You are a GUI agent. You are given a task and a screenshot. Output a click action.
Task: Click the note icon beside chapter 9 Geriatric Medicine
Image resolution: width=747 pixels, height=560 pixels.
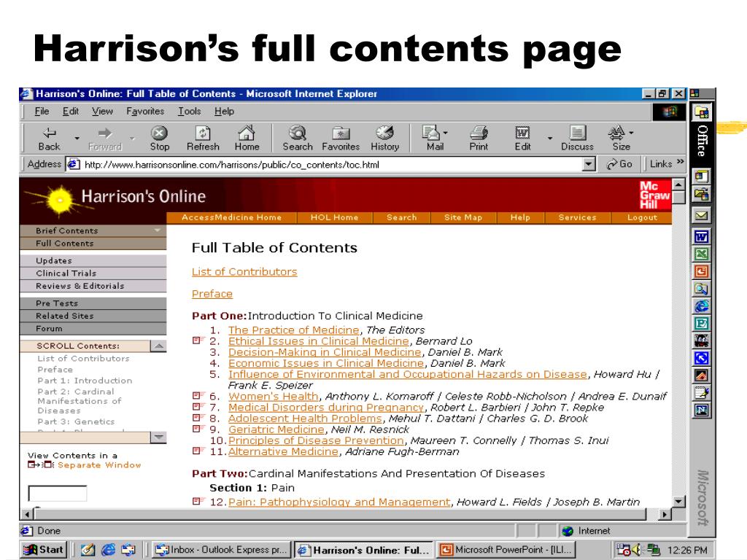pos(198,429)
